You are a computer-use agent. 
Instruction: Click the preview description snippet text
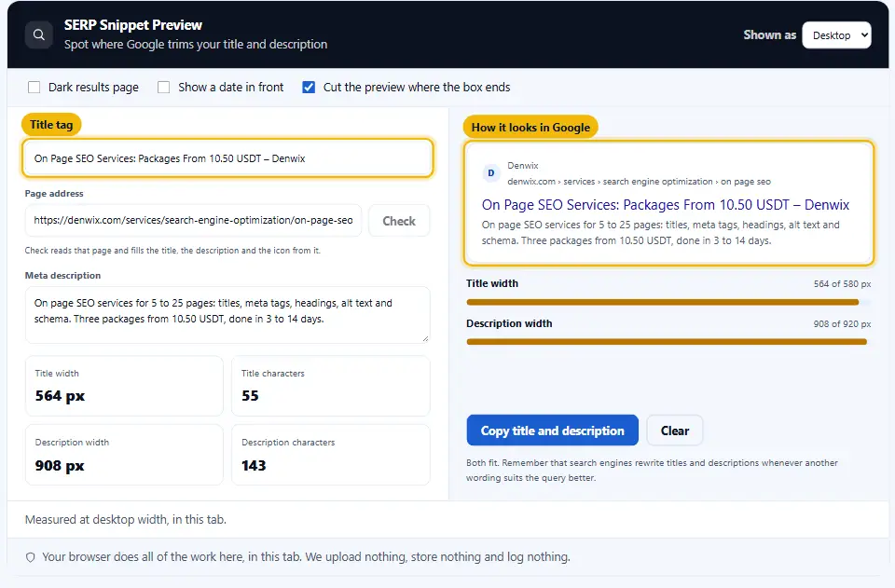click(660, 233)
